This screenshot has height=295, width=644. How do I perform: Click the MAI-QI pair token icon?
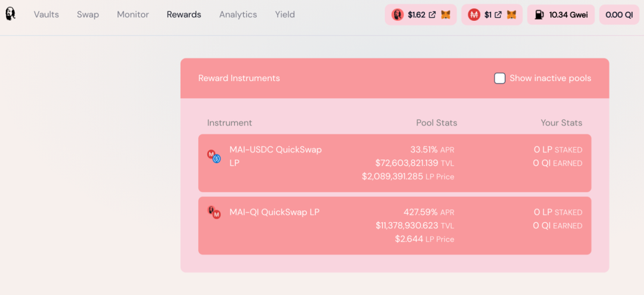pyautogui.click(x=214, y=212)
